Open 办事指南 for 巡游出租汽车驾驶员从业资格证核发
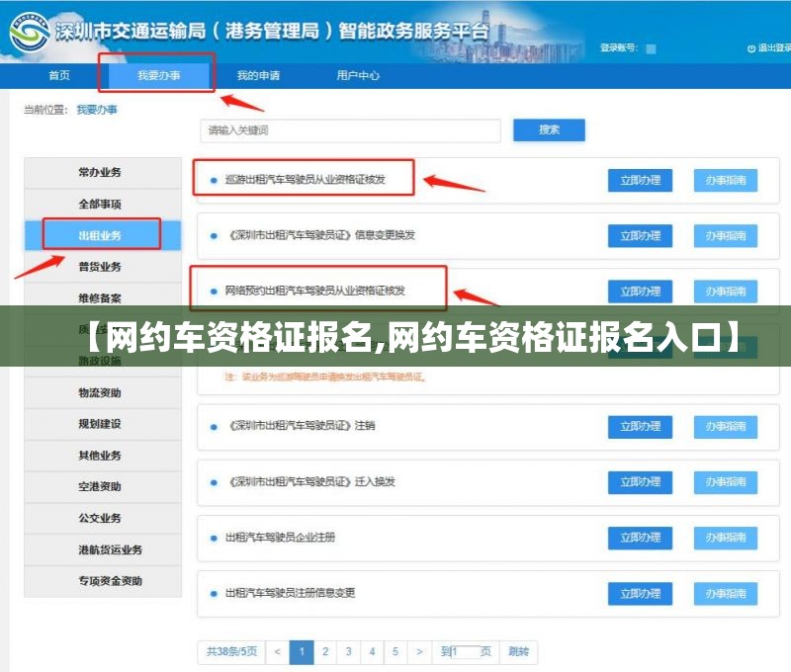This screenshot has width=791, height=672. 726,181
